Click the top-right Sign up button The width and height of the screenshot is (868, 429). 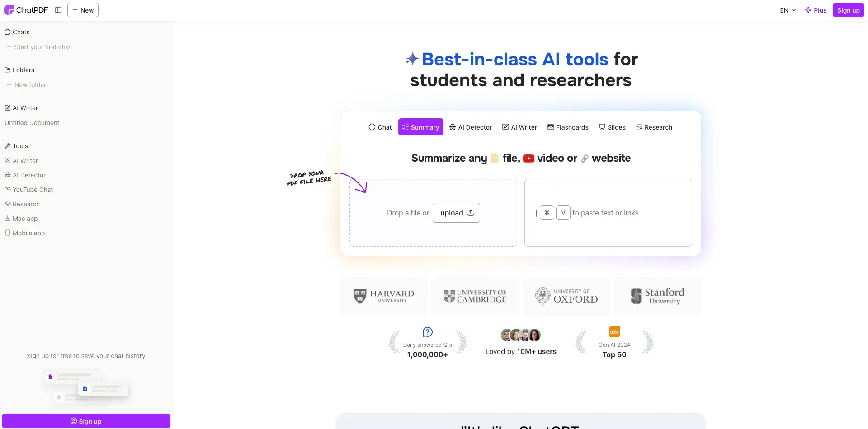point(848,10)
